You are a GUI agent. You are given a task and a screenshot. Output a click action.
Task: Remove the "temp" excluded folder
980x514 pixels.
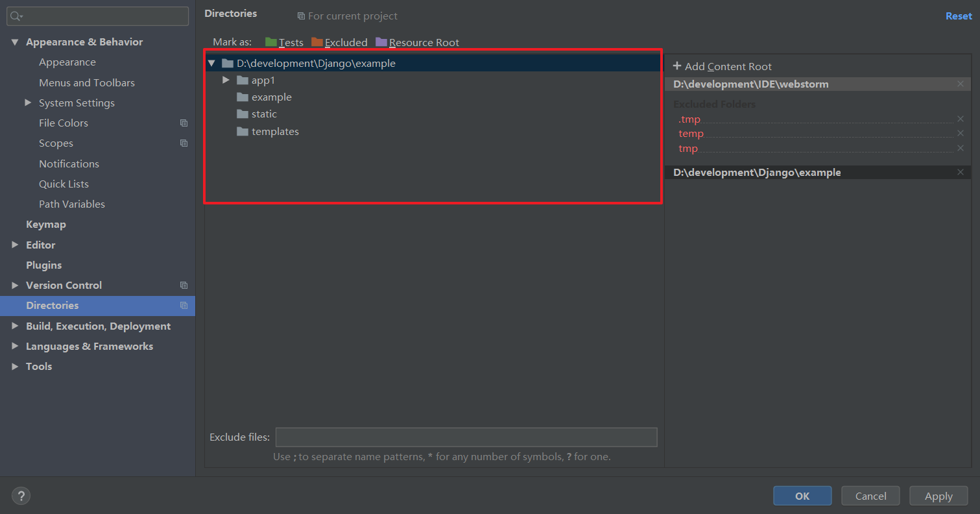(x=961, y=133)
